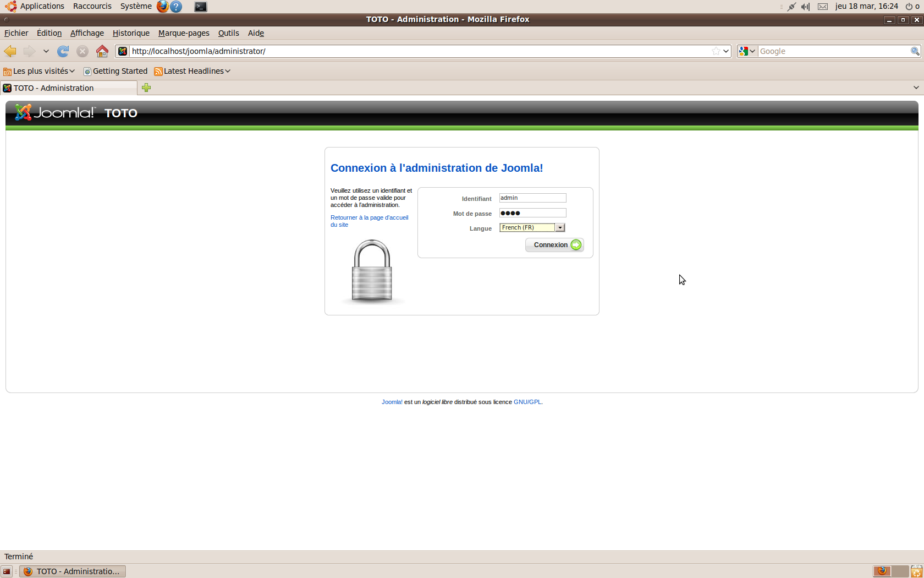Click Firefox workspace icon in bottom panel
The image size is (924, 578).
pyautogui.click(x=882, y=571)
